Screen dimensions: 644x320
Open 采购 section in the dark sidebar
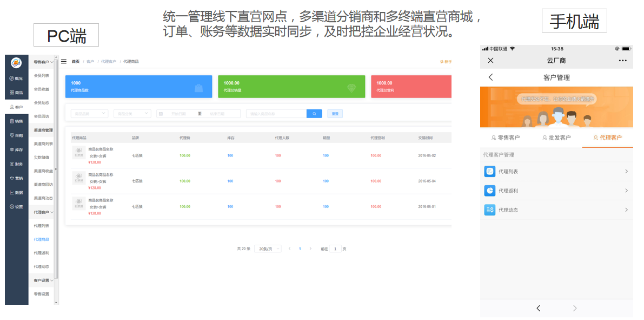pos(16,135)
